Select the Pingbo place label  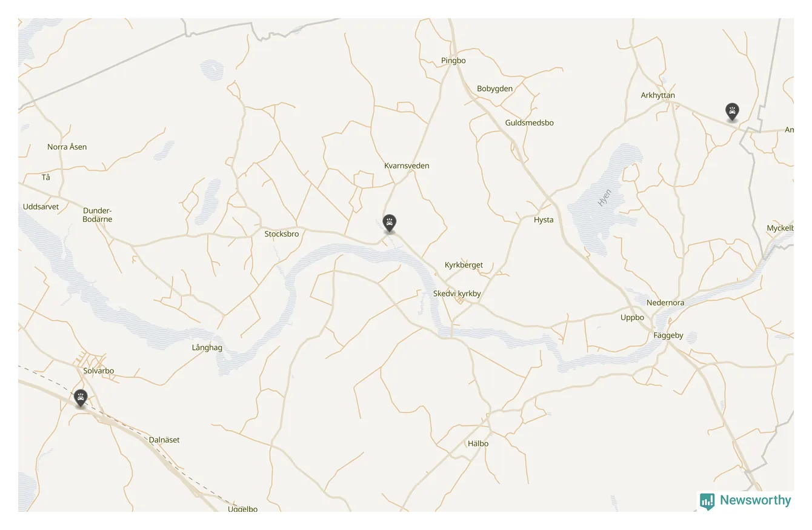pyautogui.click(x=453, y=61)
